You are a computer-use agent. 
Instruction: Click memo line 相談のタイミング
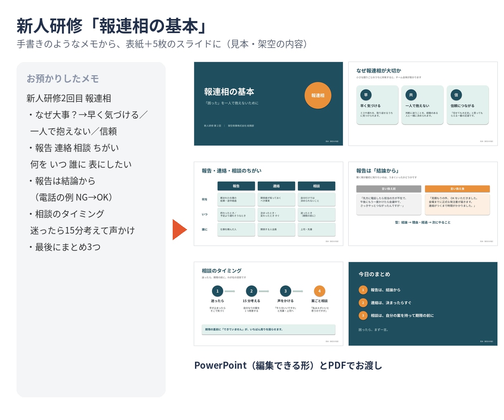point(67,214)
